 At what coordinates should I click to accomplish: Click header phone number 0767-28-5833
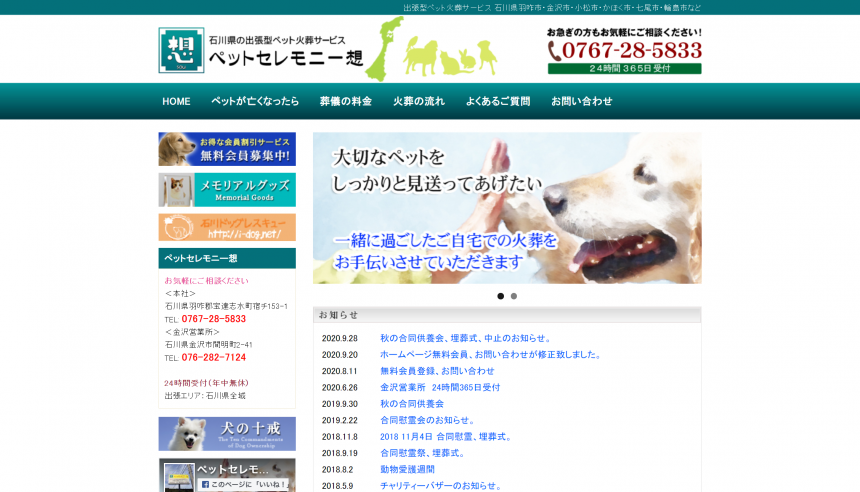[x=632, y=51]
